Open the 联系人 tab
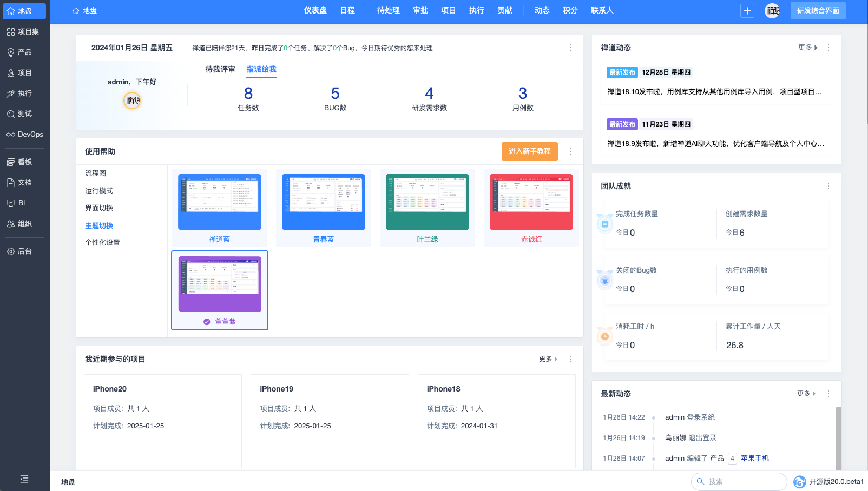 click(602, 11)
